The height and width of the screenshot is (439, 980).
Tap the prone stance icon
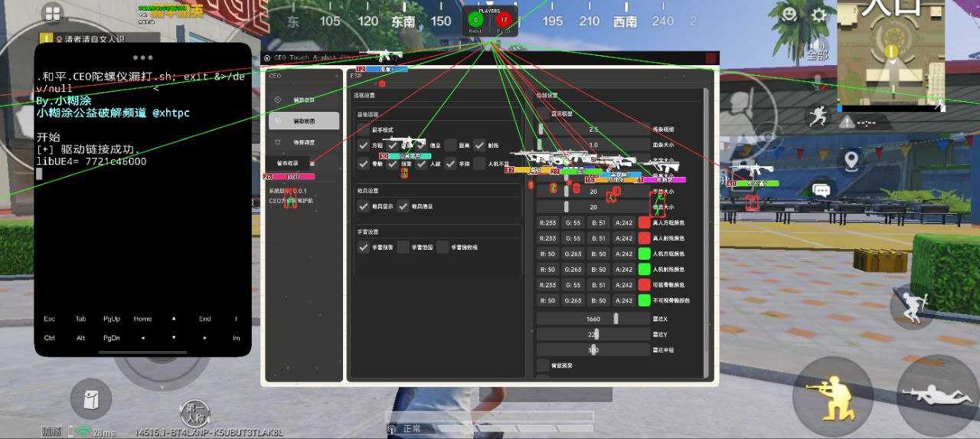coord(936,396)
